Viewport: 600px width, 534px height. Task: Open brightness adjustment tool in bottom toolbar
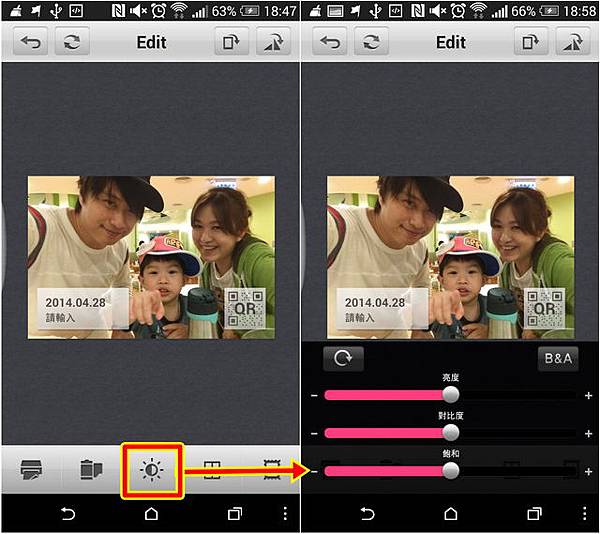tap(152, 471)
